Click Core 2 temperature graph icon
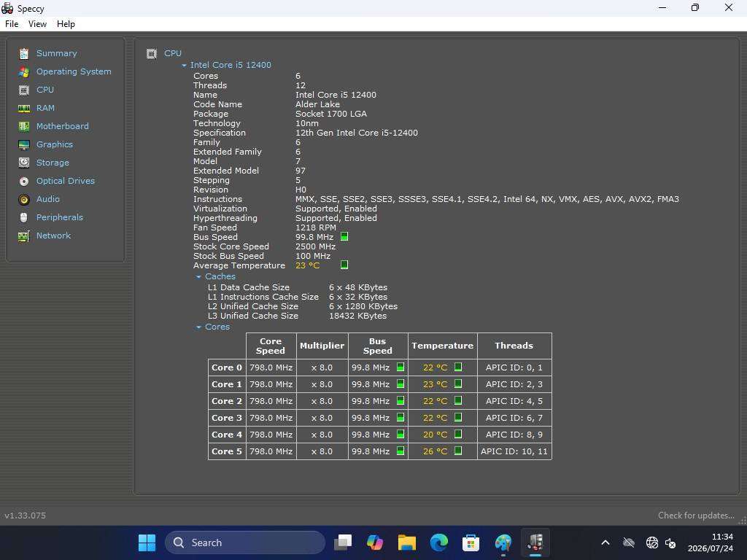Image resolution: width=747 pixels, height=560 pixels. point(458,400)
